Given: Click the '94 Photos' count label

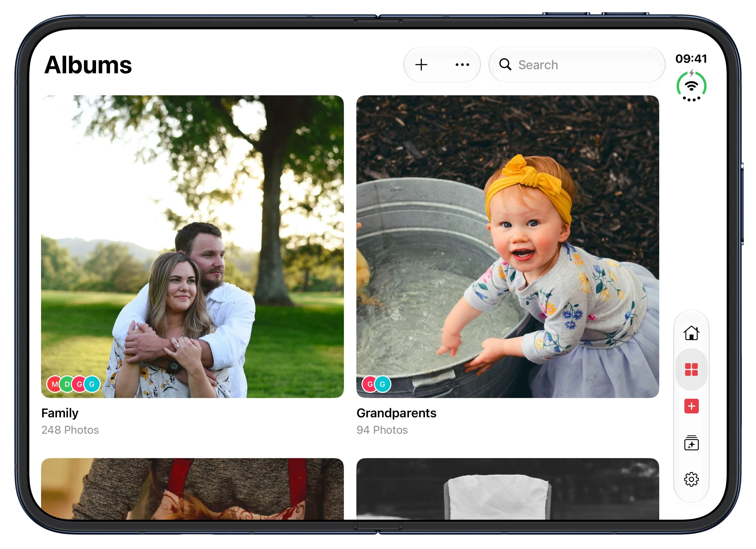Looking at the screenshot, I should [x=382, y=430].
